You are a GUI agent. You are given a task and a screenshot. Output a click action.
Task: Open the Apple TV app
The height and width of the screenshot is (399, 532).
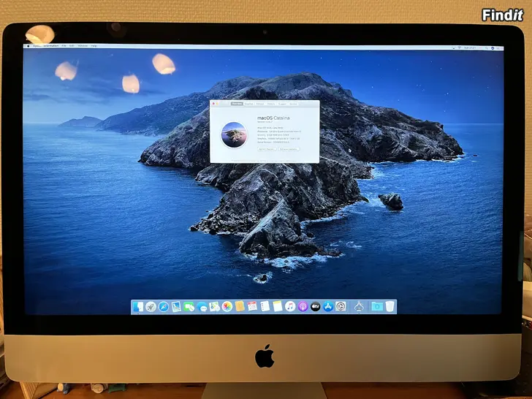point(316,307)
